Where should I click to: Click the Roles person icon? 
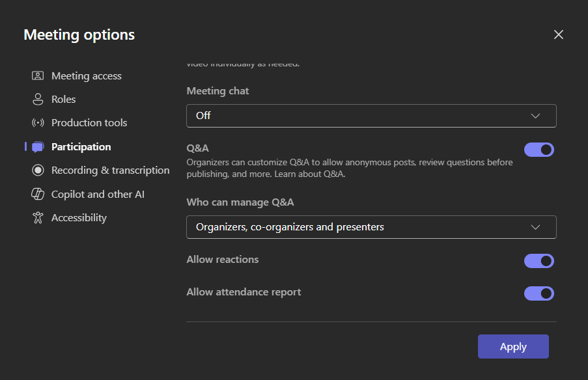(38, 99)
